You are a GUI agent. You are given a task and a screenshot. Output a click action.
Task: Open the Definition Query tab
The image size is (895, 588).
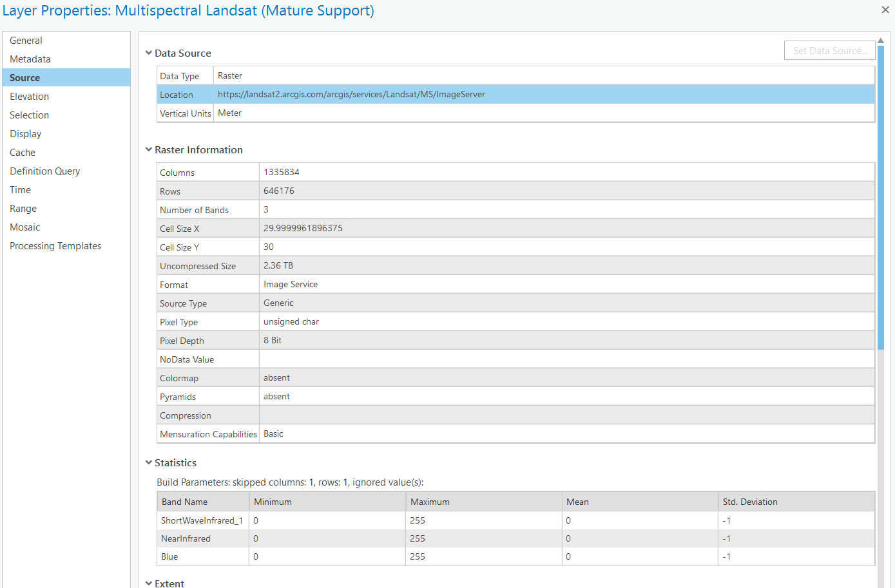45,171
